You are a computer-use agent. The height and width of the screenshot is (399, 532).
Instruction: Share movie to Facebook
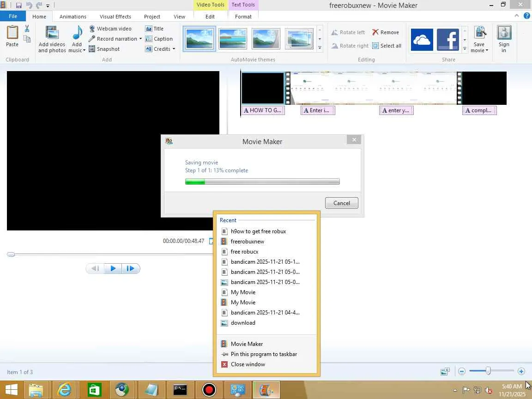click(x=448, y=39)
